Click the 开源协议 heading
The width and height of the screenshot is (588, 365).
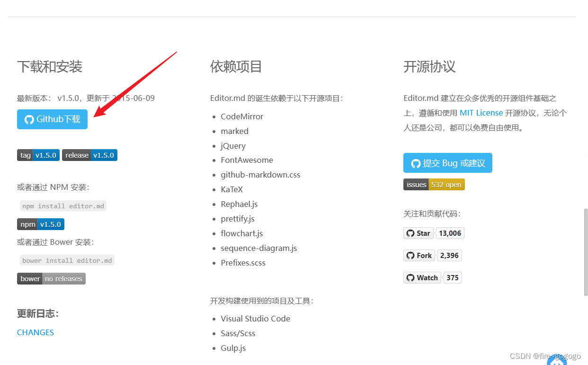coord(429,67)
